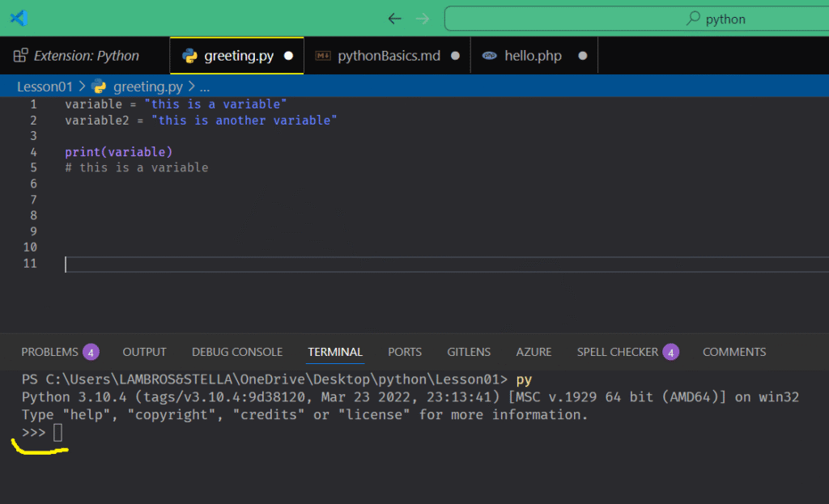829x504 pixels.
Task: Close hello.php via its unsaved dot
Action: coord(581,56)
